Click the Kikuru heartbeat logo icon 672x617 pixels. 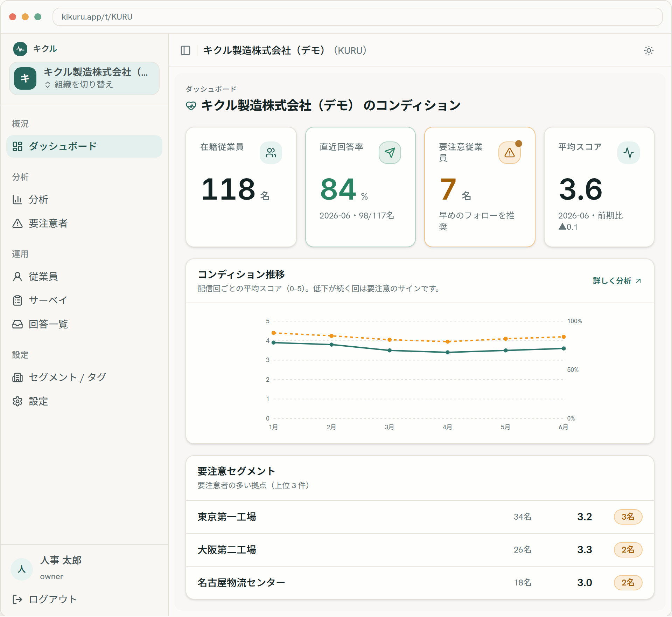click(x=20, y=49)
